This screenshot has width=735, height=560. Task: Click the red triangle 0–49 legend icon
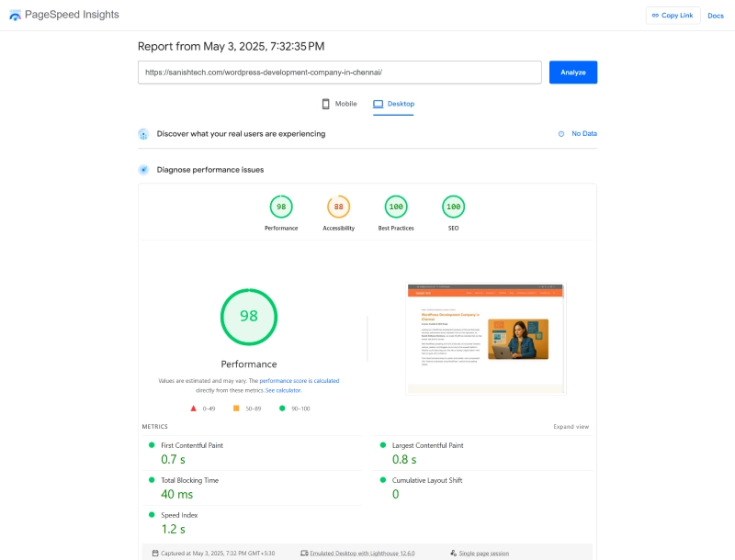pos(193,409)
